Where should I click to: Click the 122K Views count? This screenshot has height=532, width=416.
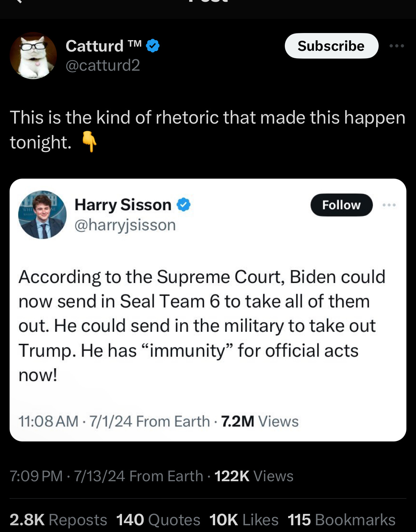tap(254, 476)
